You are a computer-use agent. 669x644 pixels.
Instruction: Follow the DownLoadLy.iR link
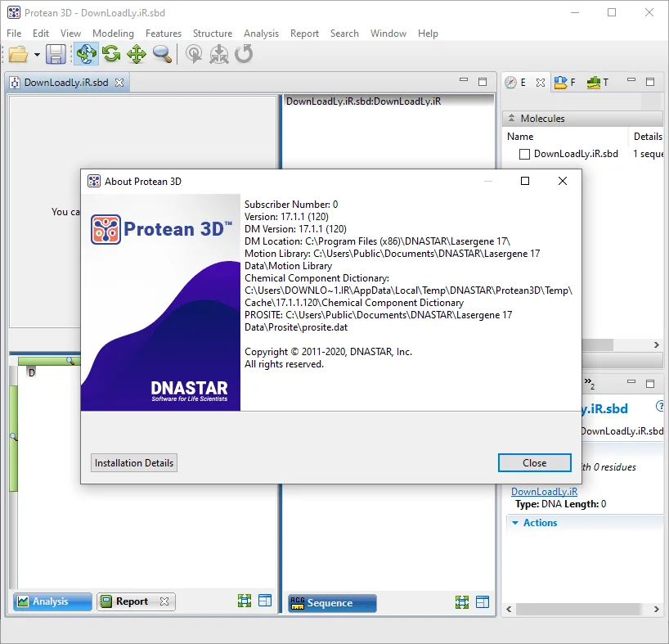545,492
